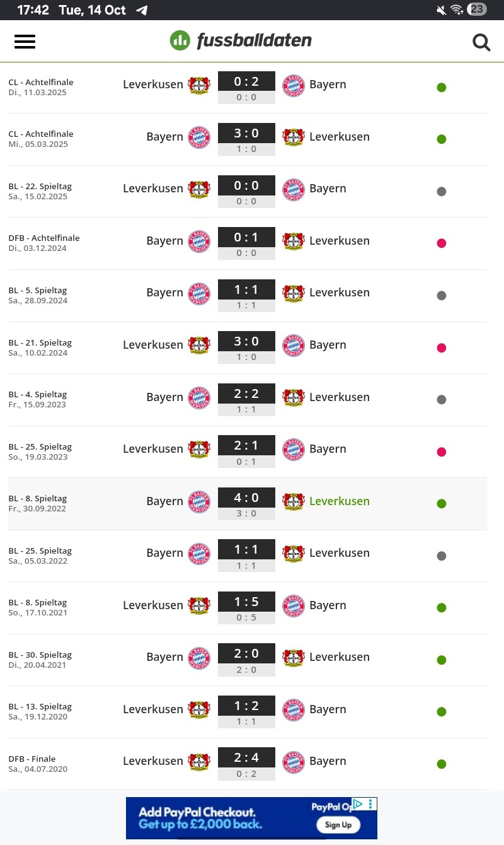Tap the green result dot for 11.03.2025
This screenshot has width=504, height=845.
tap(442, 88)
